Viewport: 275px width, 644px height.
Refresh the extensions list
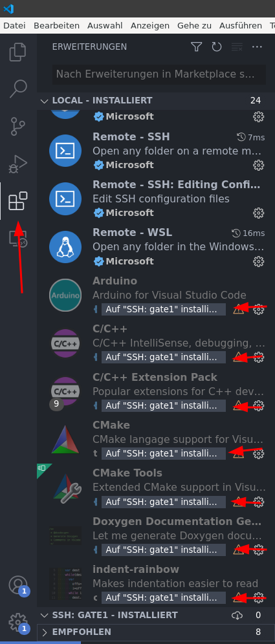tap(217, 47)
